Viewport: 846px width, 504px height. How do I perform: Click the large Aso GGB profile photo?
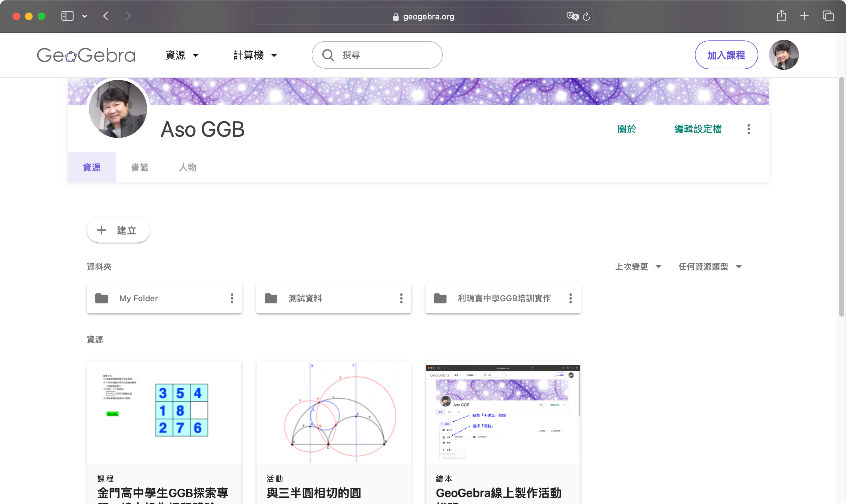[x=118, y=109]
